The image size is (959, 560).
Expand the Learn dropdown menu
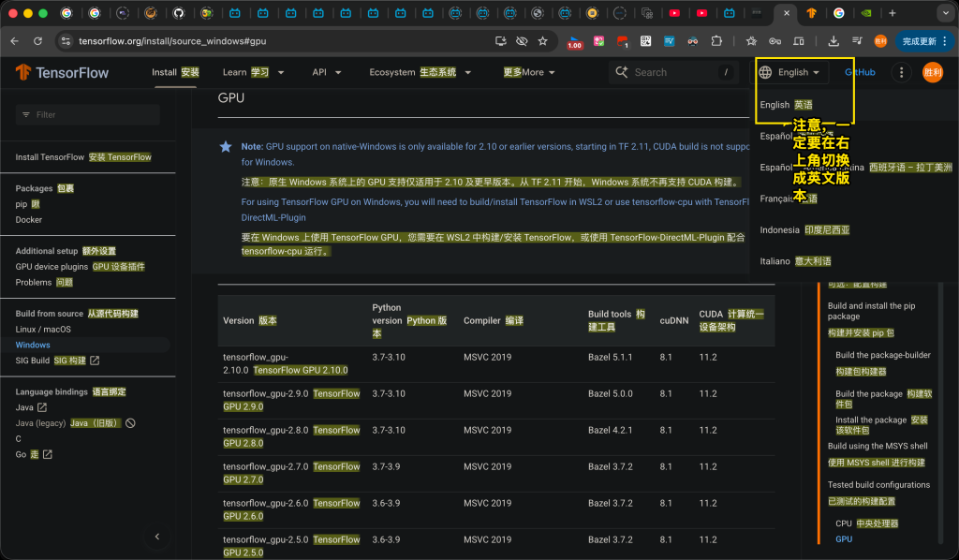(253, 72)
